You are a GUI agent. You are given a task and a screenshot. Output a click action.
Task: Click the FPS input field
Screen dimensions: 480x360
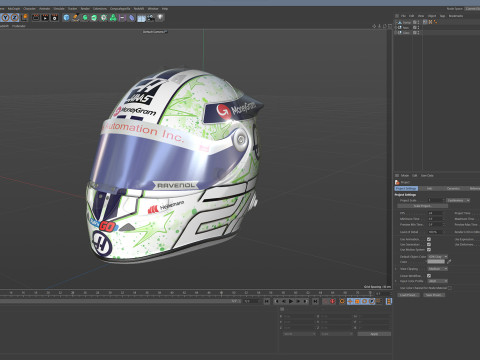click(435, 213)
